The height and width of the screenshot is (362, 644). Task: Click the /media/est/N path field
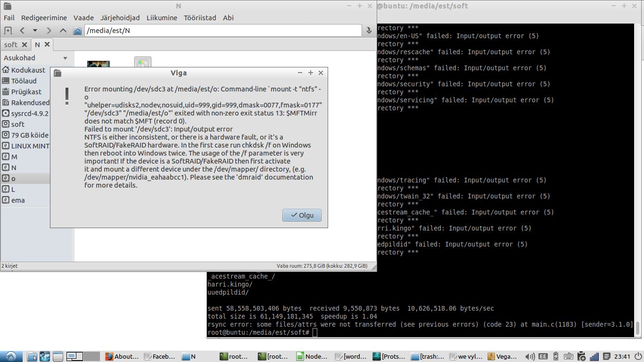click(223, 31)
